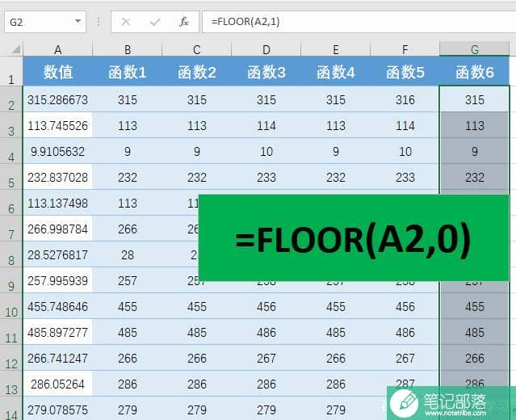Click header cell 函数3
516x420 pixels.
266,71
